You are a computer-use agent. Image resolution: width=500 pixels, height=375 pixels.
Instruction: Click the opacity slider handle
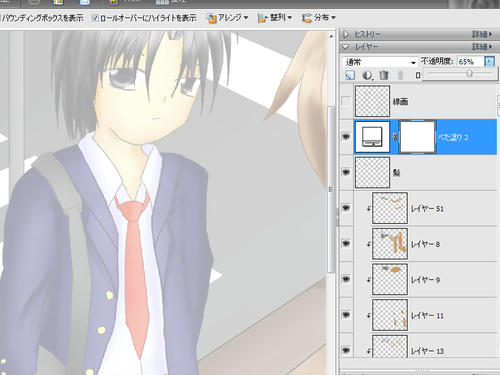(469, 73)
